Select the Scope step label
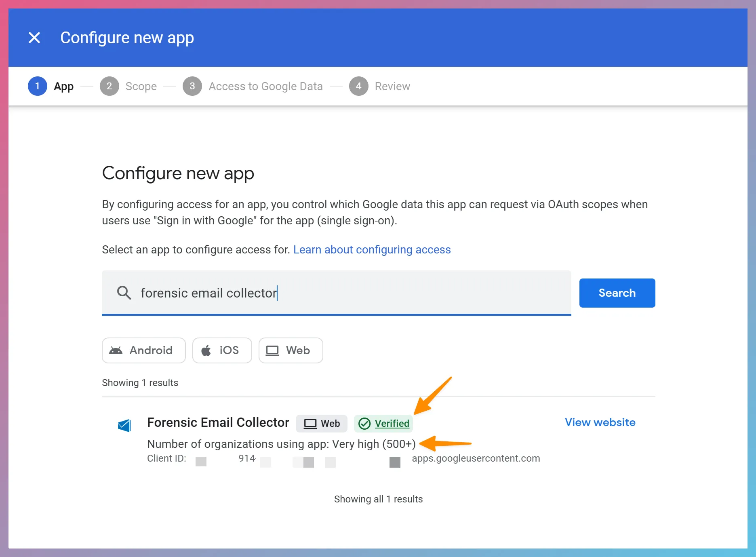 pyautogui.click(x=141, y=86)
